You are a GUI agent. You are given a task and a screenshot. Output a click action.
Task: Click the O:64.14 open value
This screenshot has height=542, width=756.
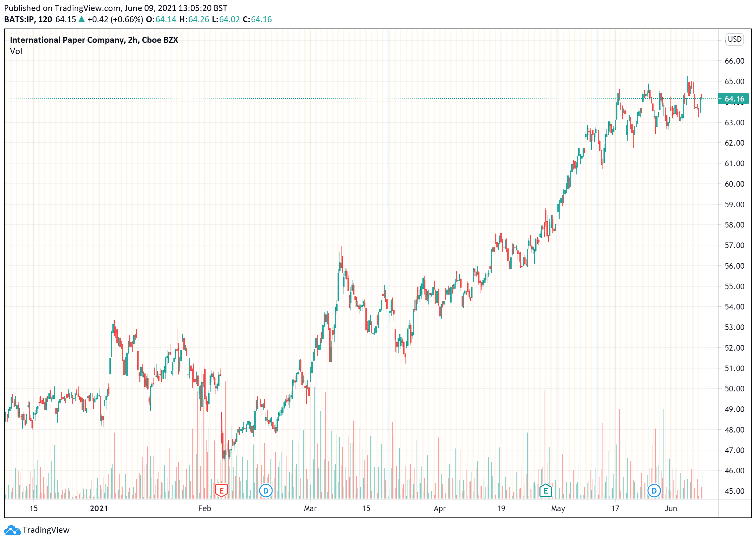[x=161, y=19]
